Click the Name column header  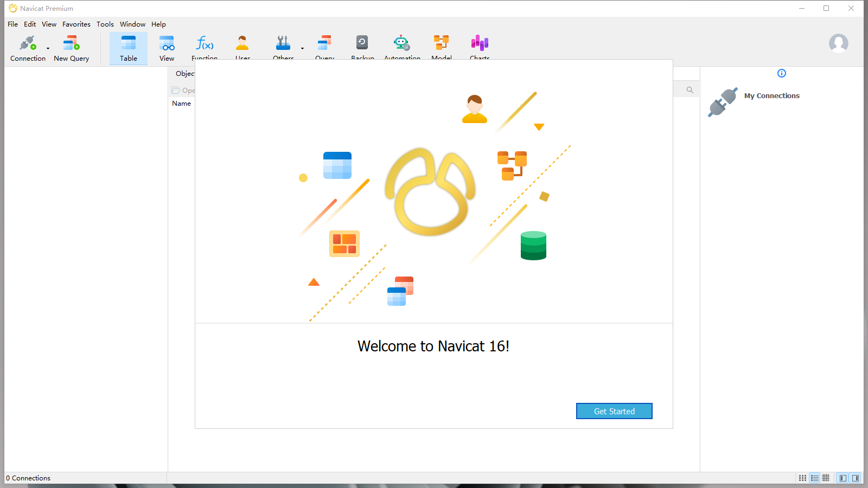coord(181,104)
